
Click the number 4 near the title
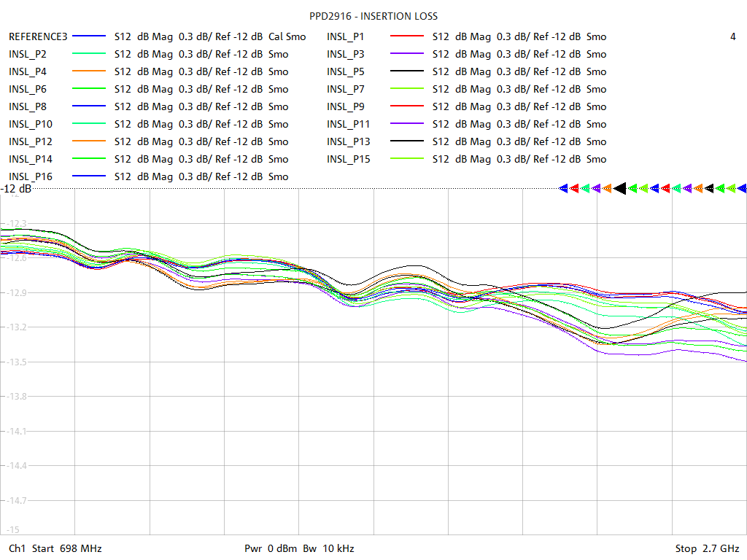tap(732, 36)
